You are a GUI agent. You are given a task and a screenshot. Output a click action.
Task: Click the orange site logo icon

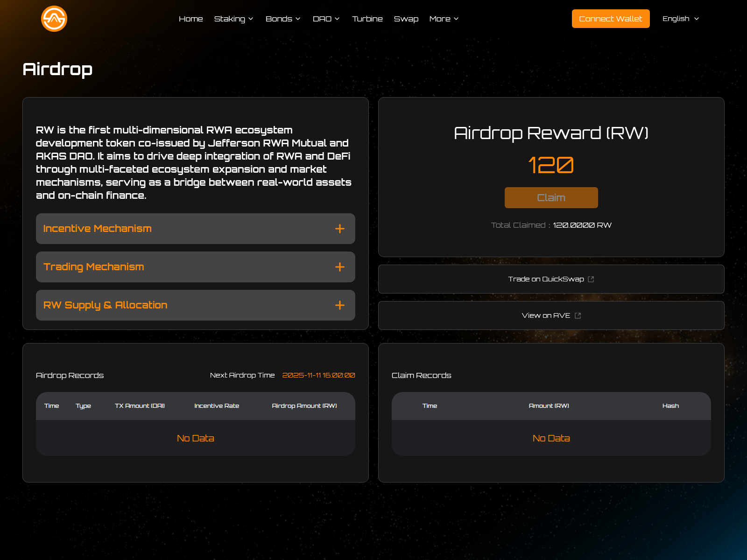pyautogui.click(x=54, y=19)
